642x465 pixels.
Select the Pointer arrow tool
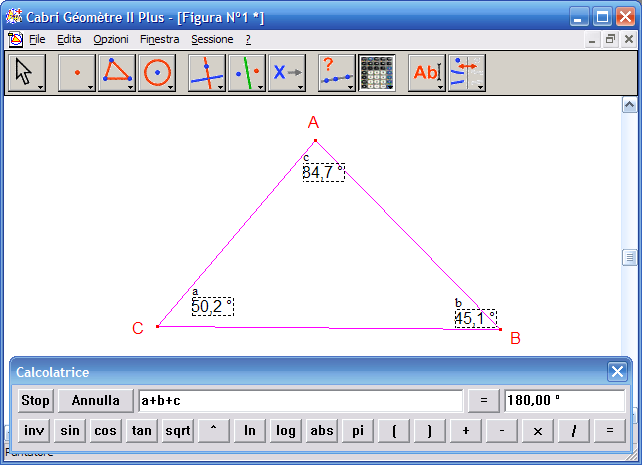tap(27, 73)
